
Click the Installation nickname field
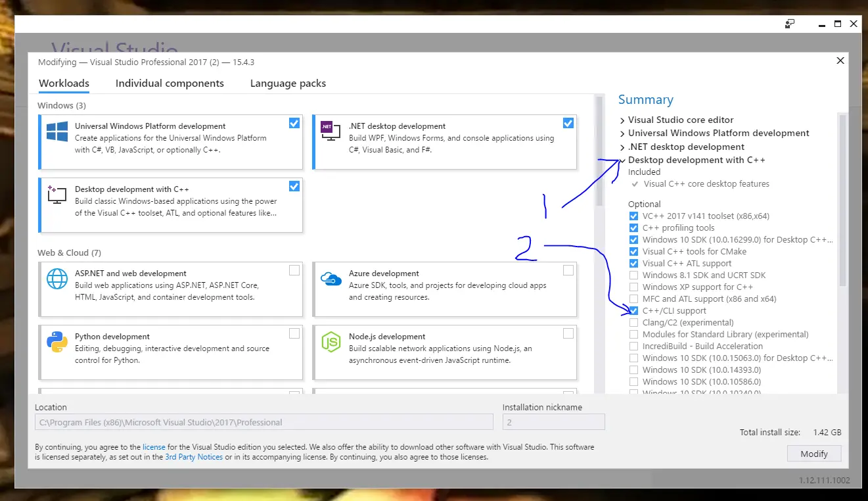pos(553,422)
